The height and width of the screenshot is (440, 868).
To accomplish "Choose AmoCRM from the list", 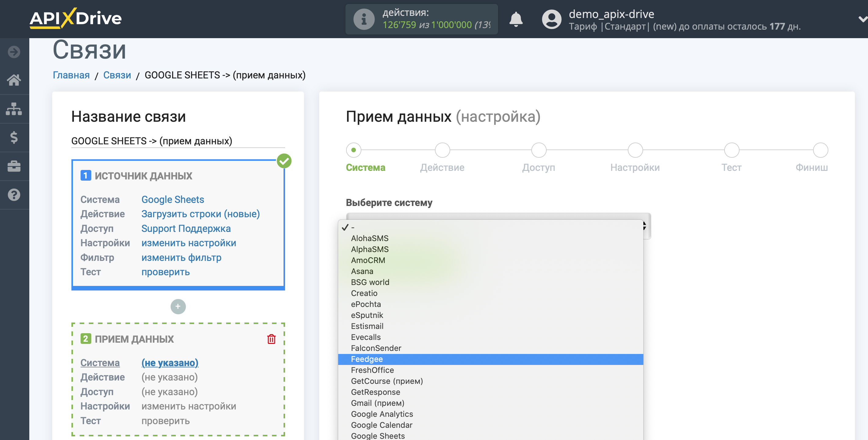I will pos(490,260).
